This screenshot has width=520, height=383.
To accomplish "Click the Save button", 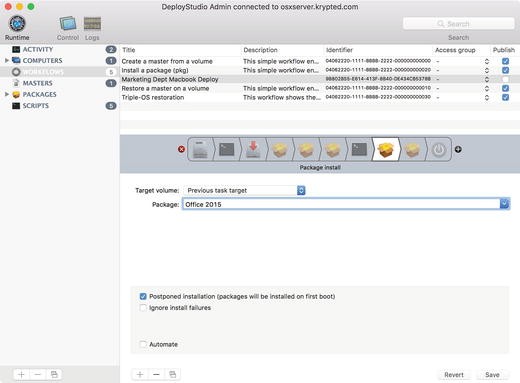I will 492,375.
